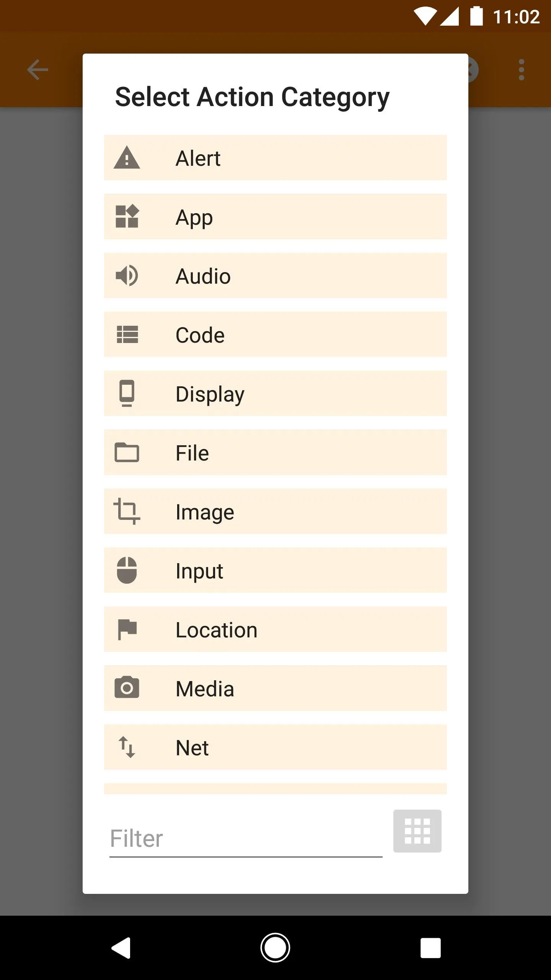Tap the Display phone icon
This screenshot has height=980, width=551.
click(127, 393)
